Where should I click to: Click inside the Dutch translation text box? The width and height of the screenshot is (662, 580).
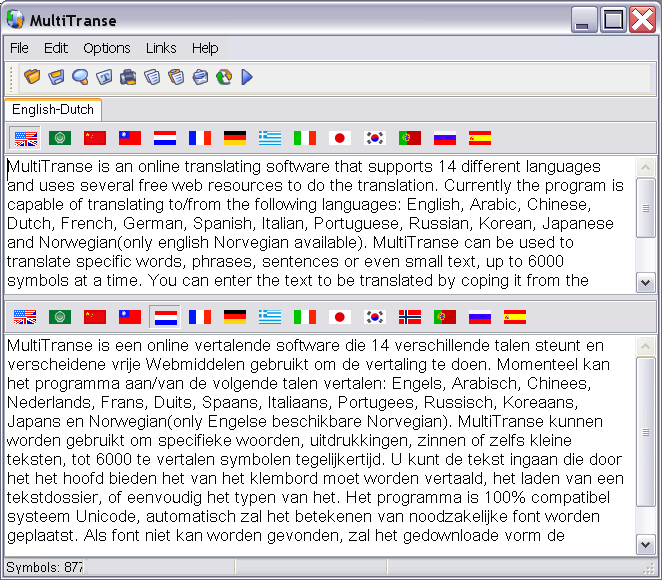pos(320,445)
